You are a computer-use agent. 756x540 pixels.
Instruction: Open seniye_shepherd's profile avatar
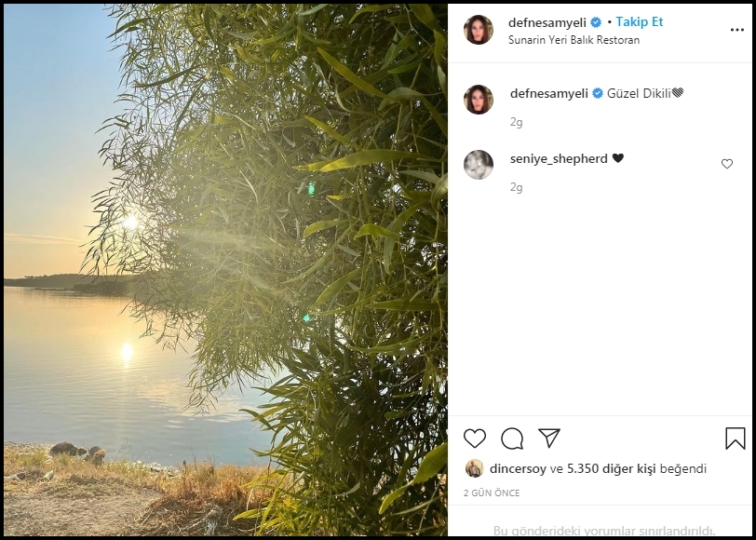tap(479, 165)
